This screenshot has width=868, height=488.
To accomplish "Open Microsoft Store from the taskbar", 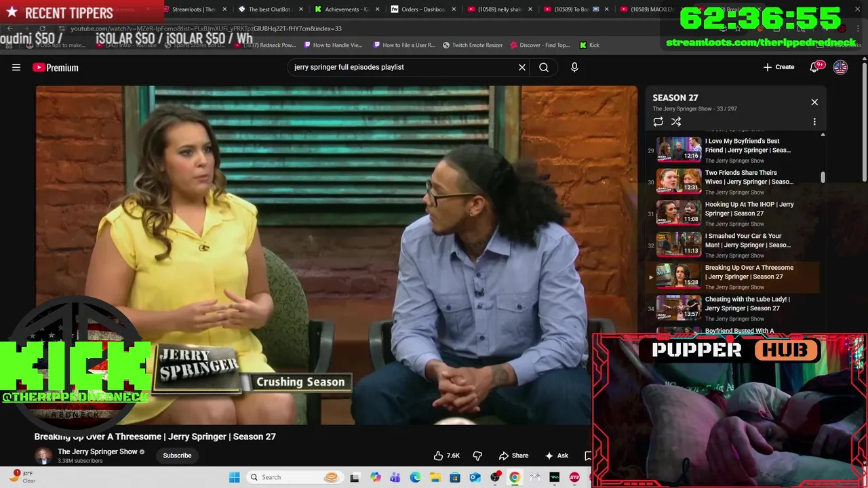I will tap(455, 477).
